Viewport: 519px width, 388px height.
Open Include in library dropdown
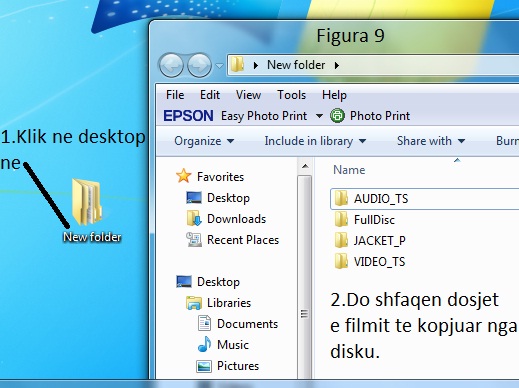coord(315,141)
